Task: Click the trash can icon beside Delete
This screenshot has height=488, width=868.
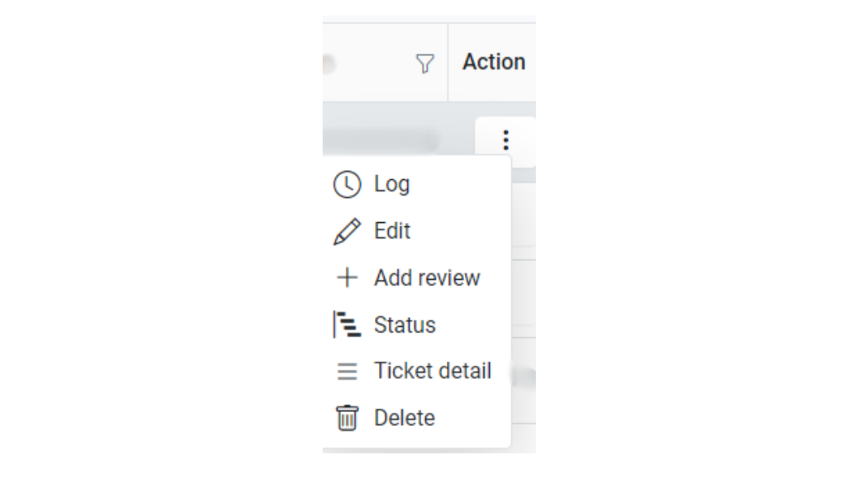Action: (347, 418)
